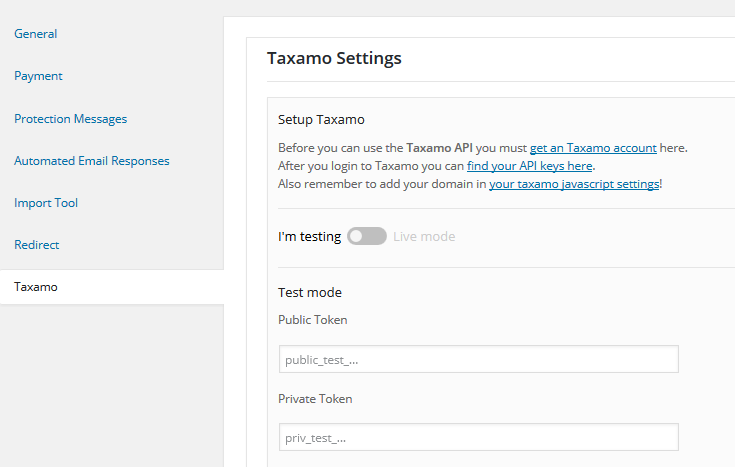This screenshot has height=467, width=735.
Task: Click the 'Live mode' label
Action: [x=424, y=236]
